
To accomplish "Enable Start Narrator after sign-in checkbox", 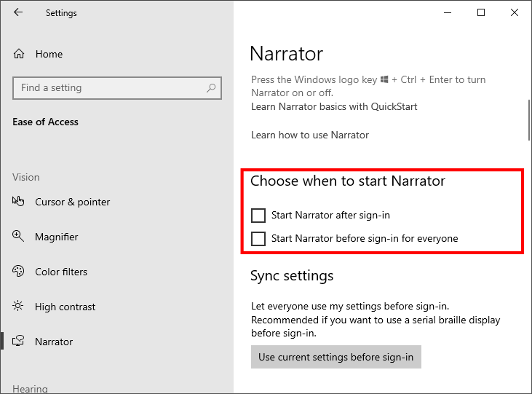I will pos(258,216).
